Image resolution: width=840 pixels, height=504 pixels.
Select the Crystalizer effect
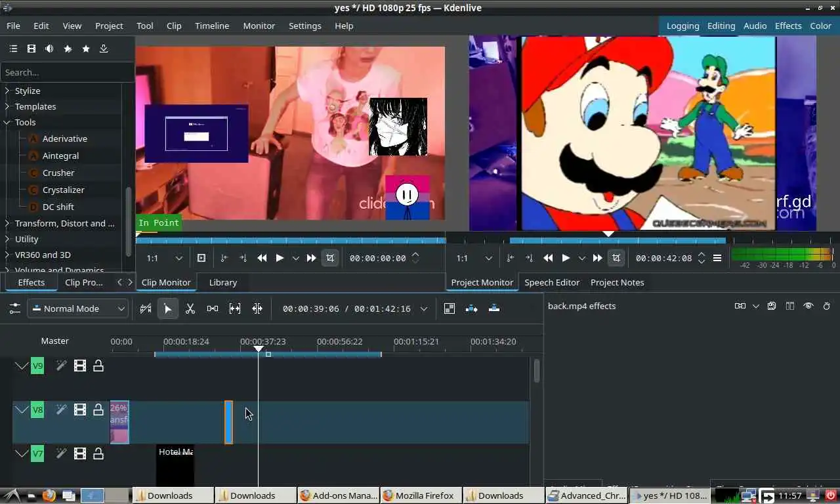pyautogui.click(x=64, y=190)
